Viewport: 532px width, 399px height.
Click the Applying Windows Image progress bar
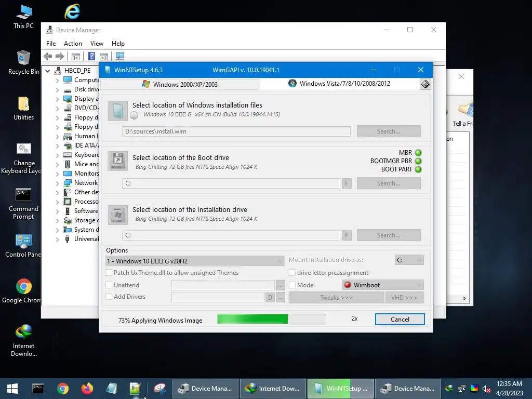click(x=271, y=319)
